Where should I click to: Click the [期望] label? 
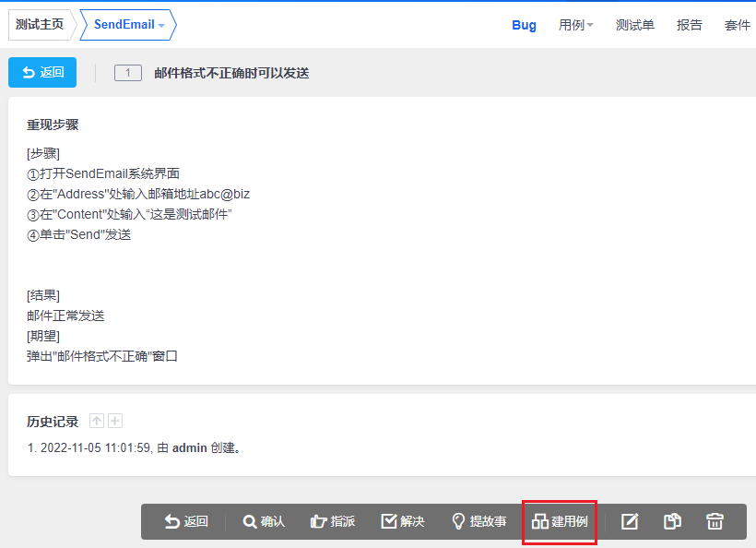pos(43,336)
